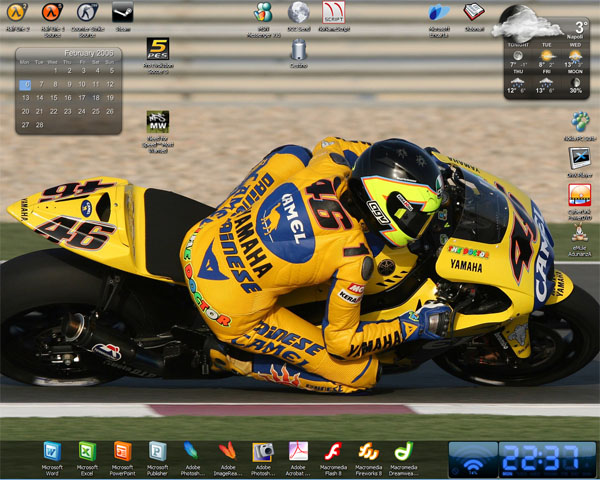Screen dimensions: 600x480
Task: Click the Wi-Fi signal widget
Action: point(473,459)
